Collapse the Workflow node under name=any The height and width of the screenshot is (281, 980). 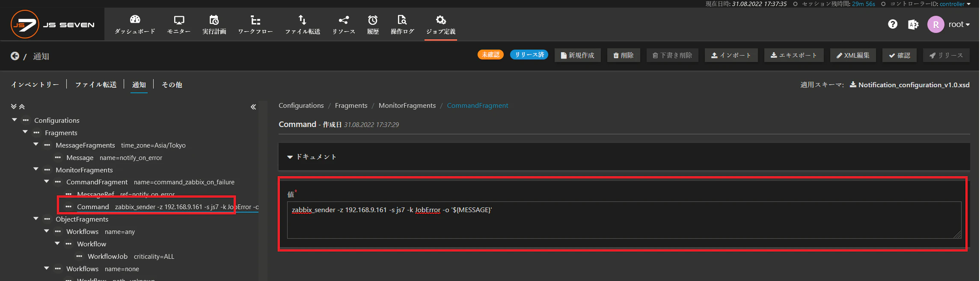pyautogui.click(x=57, y=243)
